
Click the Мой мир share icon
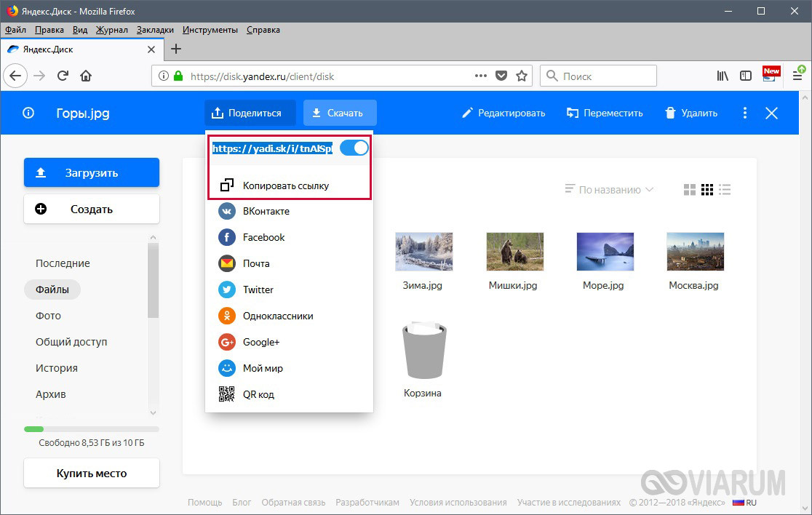(x=227, y=368)
